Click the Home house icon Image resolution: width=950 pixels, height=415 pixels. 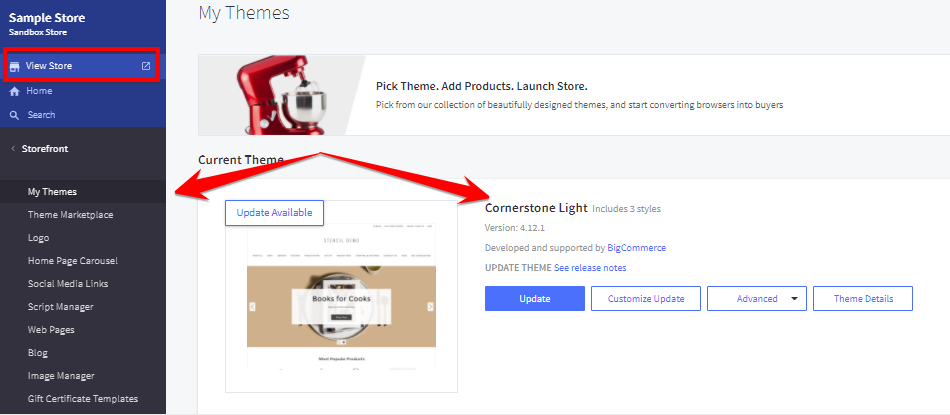[x=15, y=91]
